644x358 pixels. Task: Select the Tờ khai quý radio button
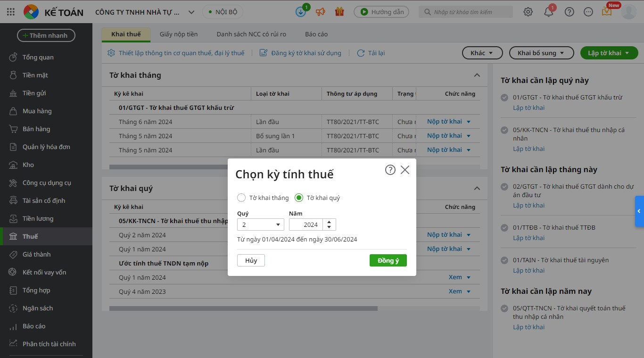pyautogui.click(x=299, y=198)
